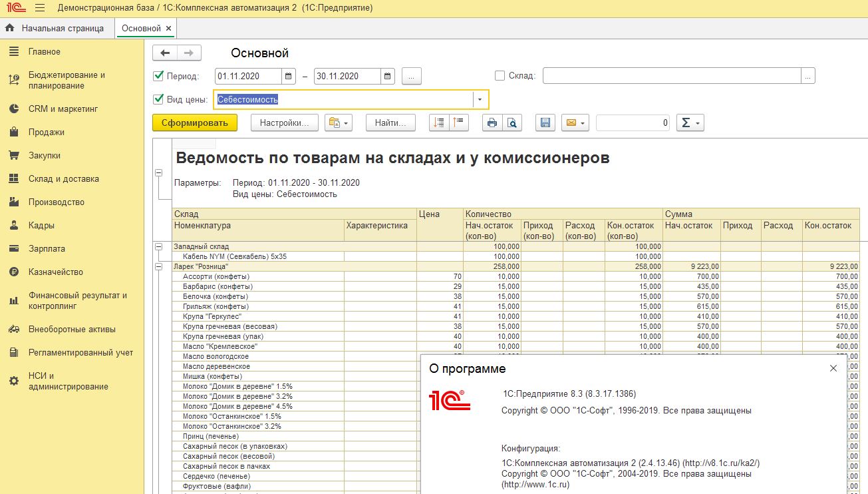Click the back arrow navigation button

tap(165, 53)
